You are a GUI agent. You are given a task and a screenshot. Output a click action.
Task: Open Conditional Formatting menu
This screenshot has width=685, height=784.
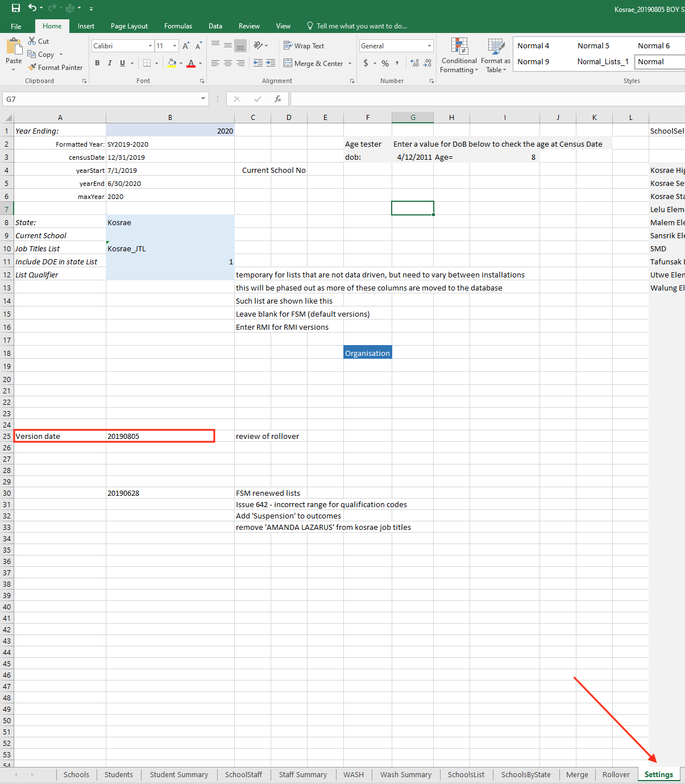coord(459,56)
